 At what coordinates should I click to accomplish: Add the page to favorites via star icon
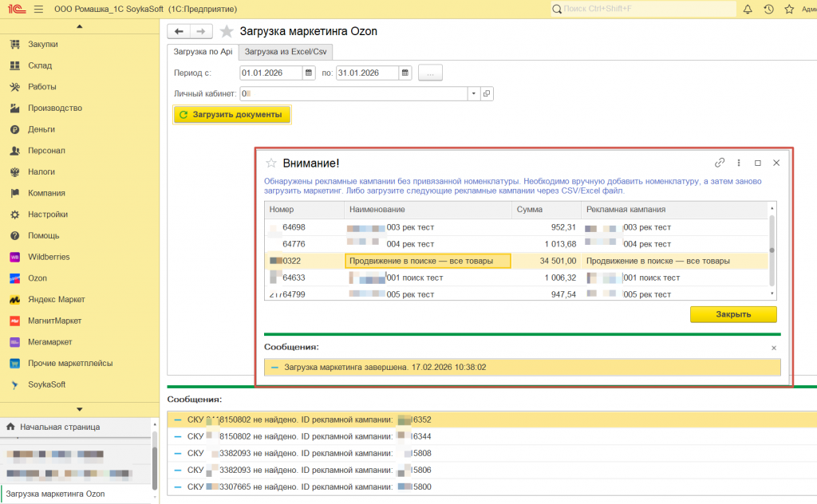[227, 32]
